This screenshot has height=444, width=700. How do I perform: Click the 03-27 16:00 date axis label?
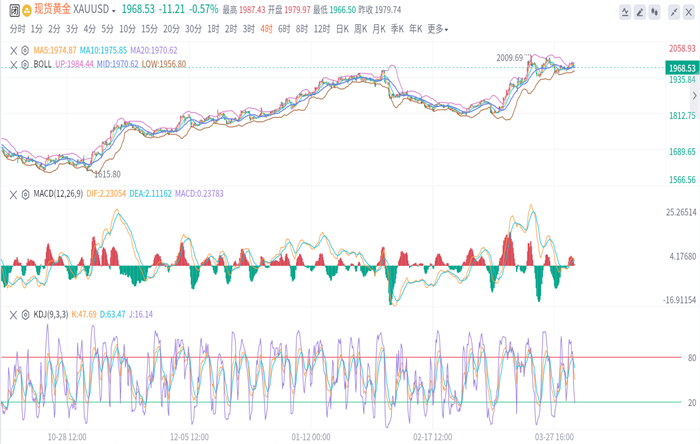click(x=554, y=437)
